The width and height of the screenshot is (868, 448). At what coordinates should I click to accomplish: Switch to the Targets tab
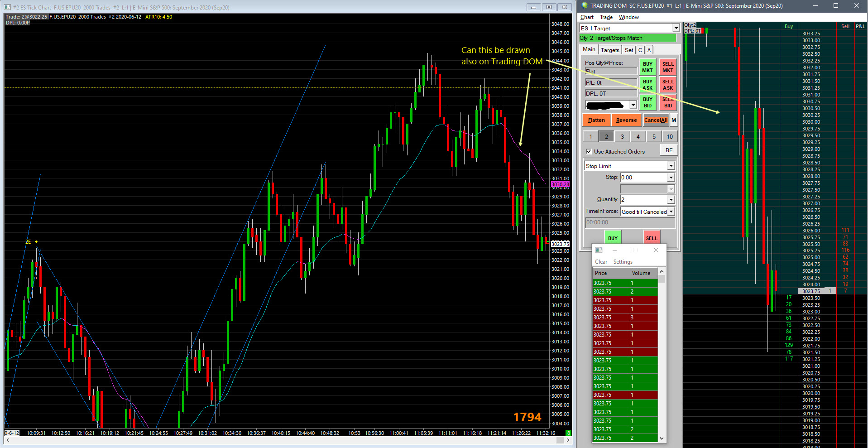[610, 50]
